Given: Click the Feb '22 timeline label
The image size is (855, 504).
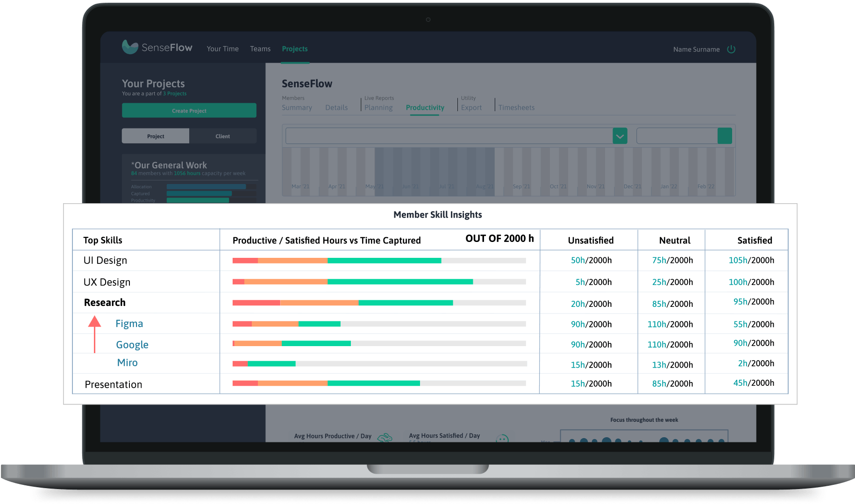Looking at the screenshot, I should [x=706, y=186].
